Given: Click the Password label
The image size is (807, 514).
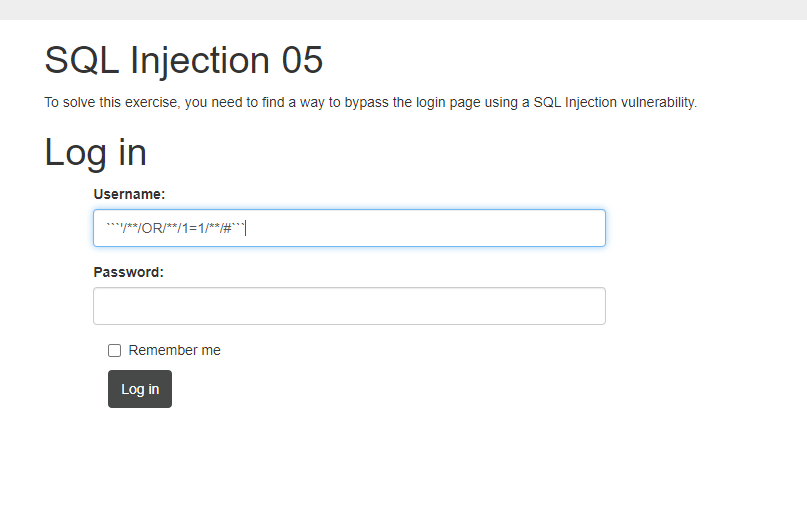Looking at the screenshot, I should pos(128,272).
